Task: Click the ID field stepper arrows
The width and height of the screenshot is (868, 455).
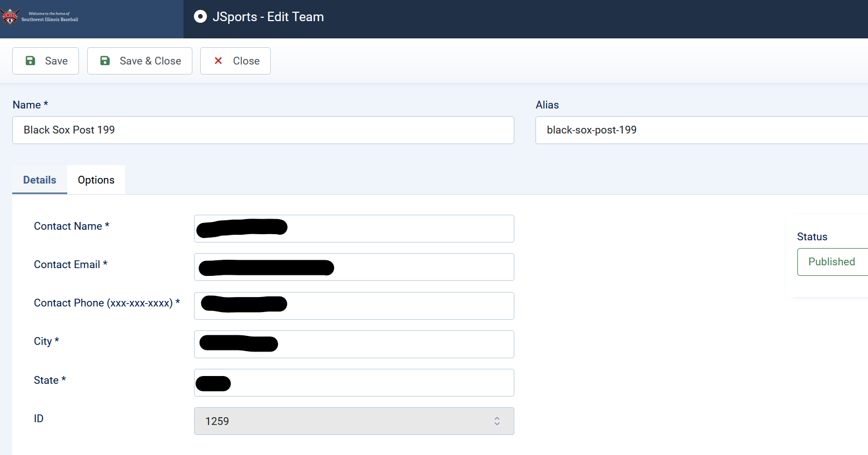Action: tap(497, 421)
